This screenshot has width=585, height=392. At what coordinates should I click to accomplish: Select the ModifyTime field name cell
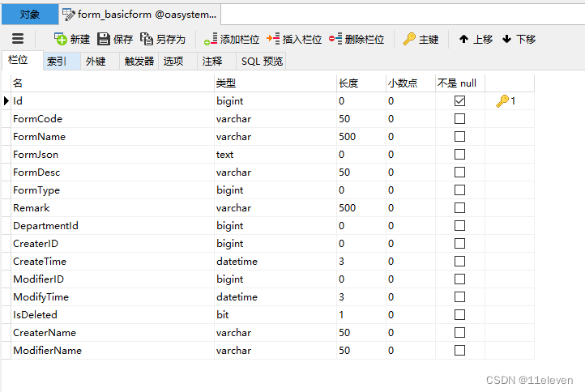coord(113,297)
